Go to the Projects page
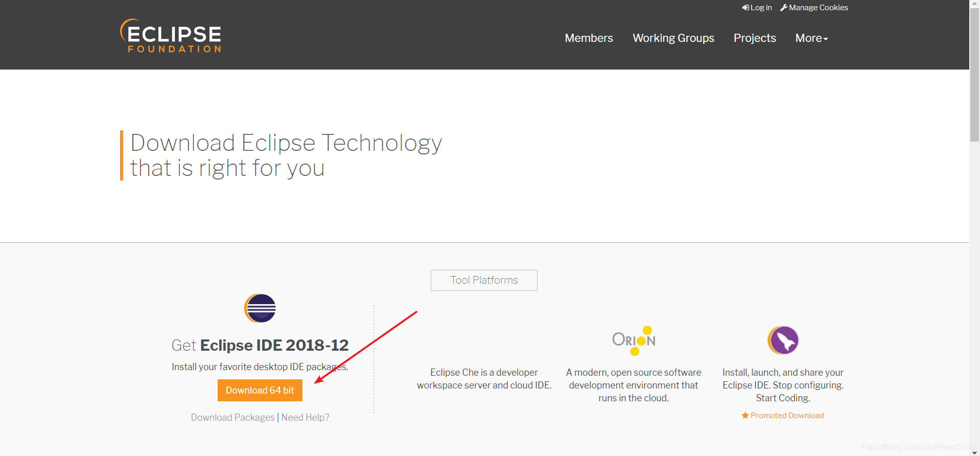 [x=755, y=38]
